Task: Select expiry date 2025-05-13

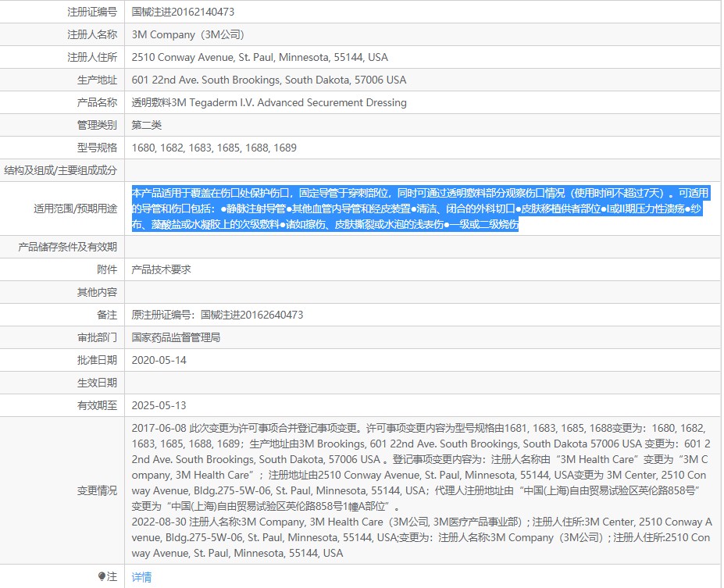Action: click(x=159, y=405)
